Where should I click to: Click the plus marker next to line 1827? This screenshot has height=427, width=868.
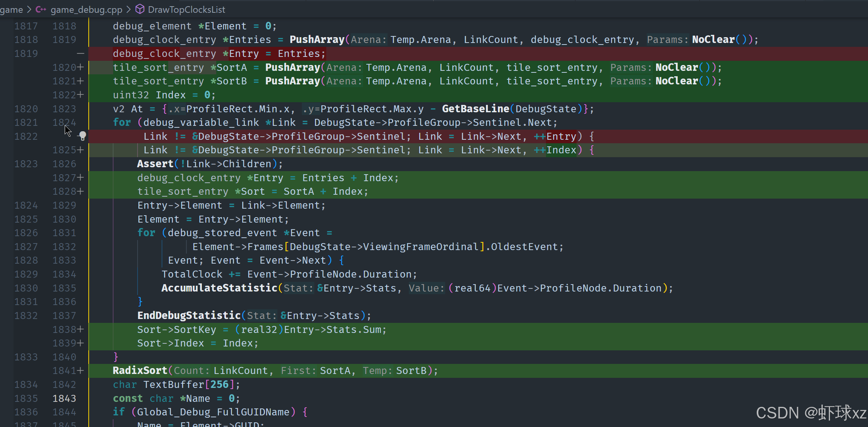(80, 178)
